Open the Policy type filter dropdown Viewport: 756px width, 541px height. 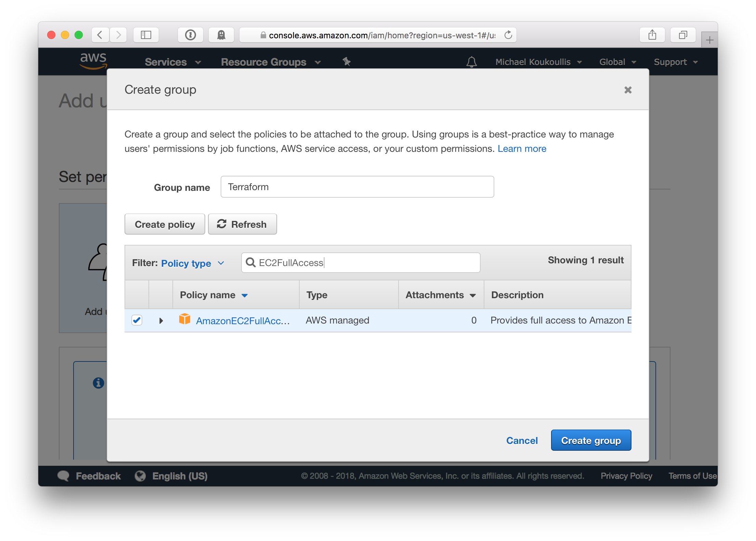[193, 263]
